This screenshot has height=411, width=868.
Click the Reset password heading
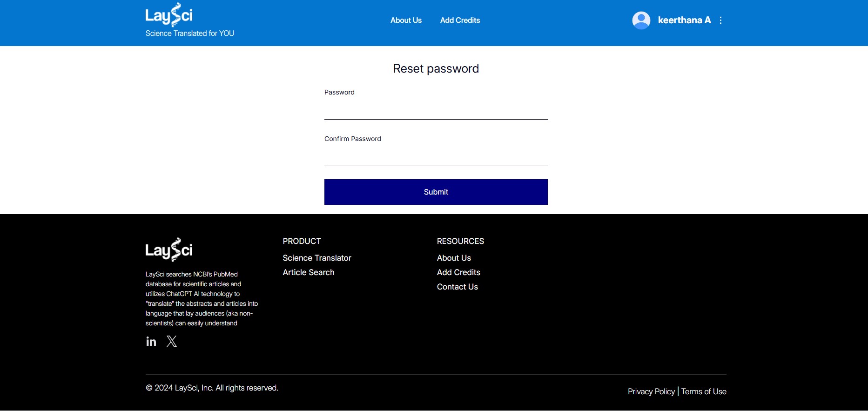point(436,68)
